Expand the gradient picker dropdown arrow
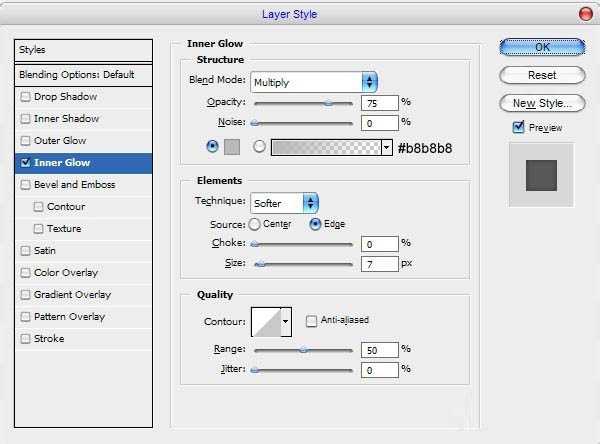 click(387, 147)
